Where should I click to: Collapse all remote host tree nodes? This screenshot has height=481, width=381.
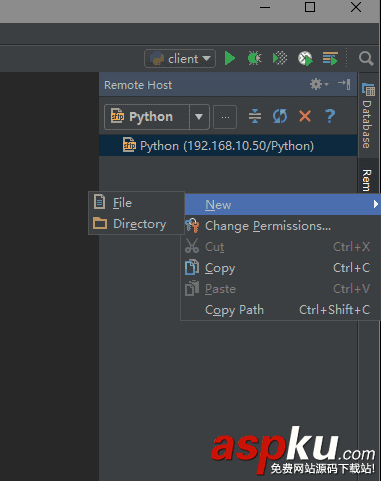click(255, 116)
